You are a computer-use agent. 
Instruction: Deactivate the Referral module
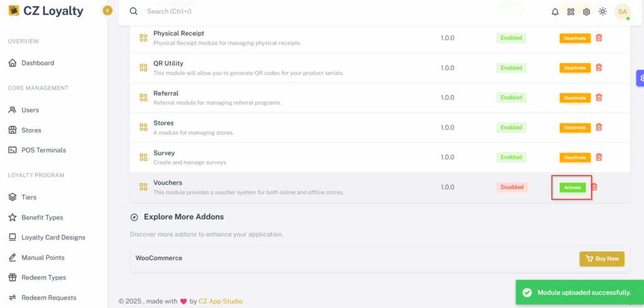click(575, 98)
